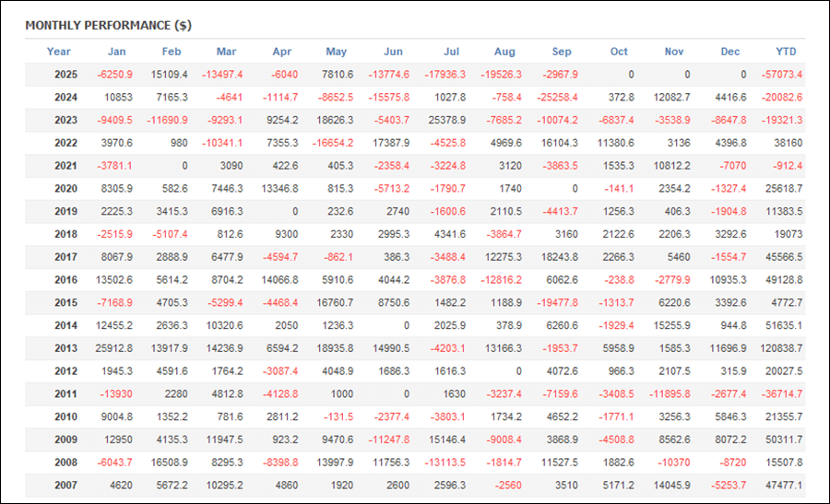Click the Jul column header
830x504 pixels.
click(452, 52)
